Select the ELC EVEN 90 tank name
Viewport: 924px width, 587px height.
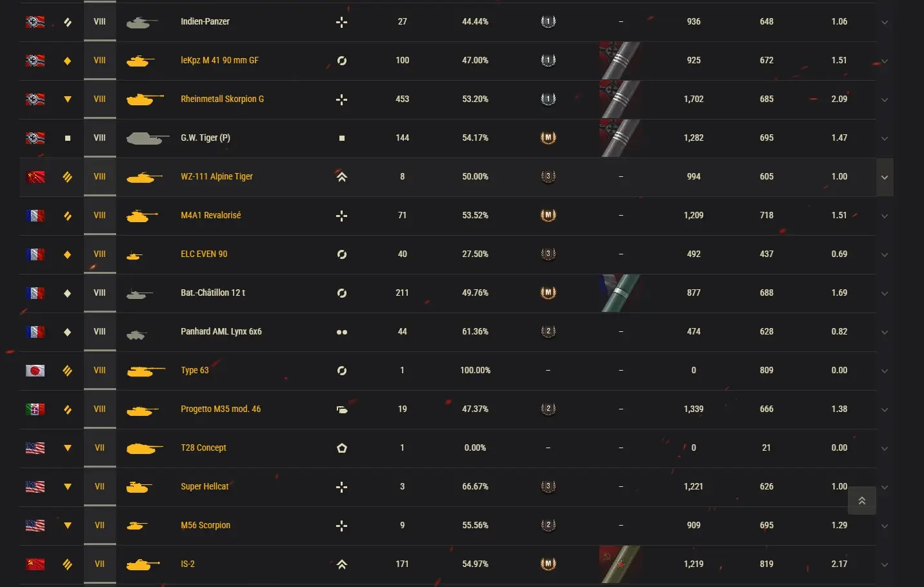coord(204,254)
